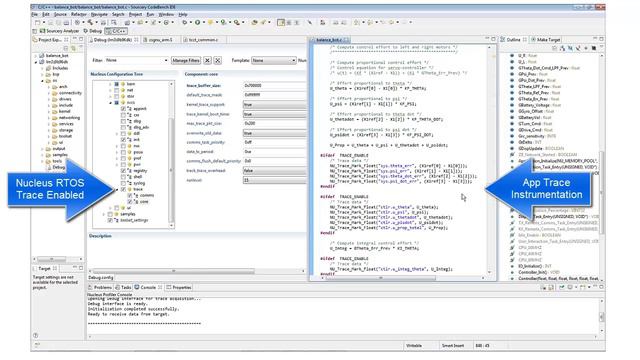This screenshot has width=640, height=360.
Task: Enable the syslog checkbox
Action: click(123, 183)
